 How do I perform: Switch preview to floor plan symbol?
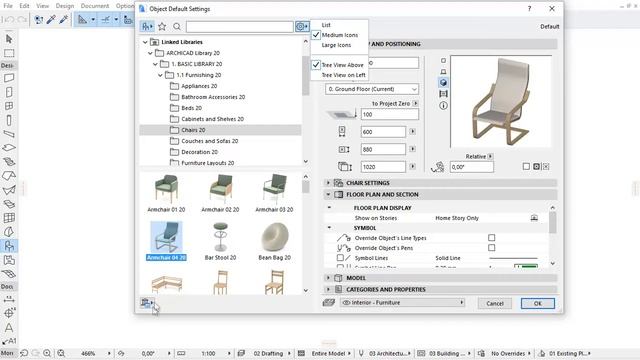point(443,60)
